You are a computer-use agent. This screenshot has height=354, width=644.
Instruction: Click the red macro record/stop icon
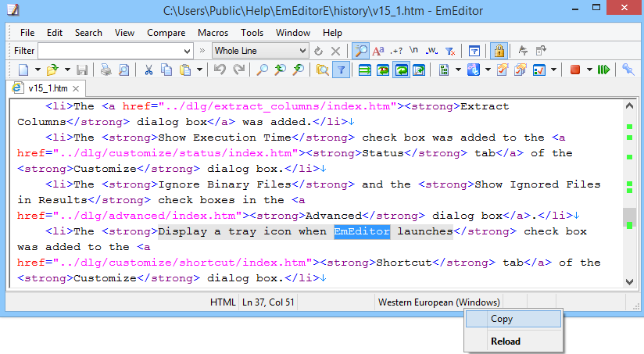pos(575,70)
